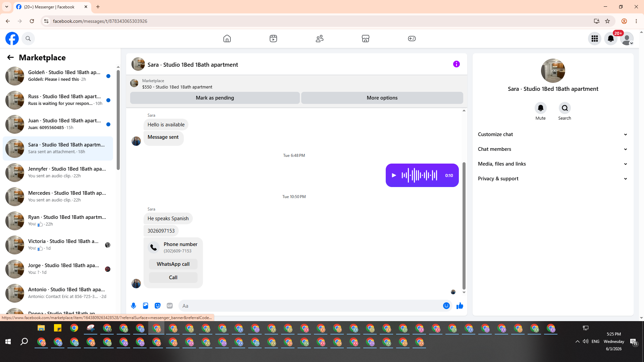Mute the Sara conversation

point(541,108)
